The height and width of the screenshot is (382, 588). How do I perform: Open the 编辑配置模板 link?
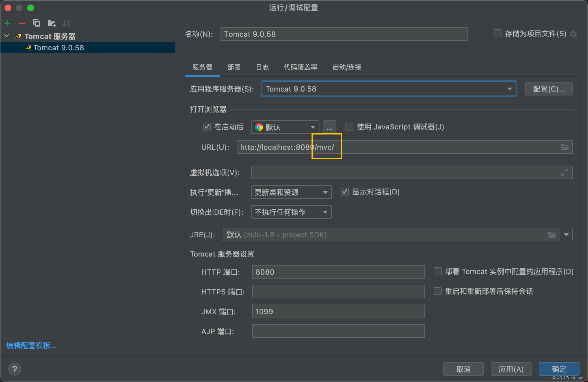tap(31, 346)
